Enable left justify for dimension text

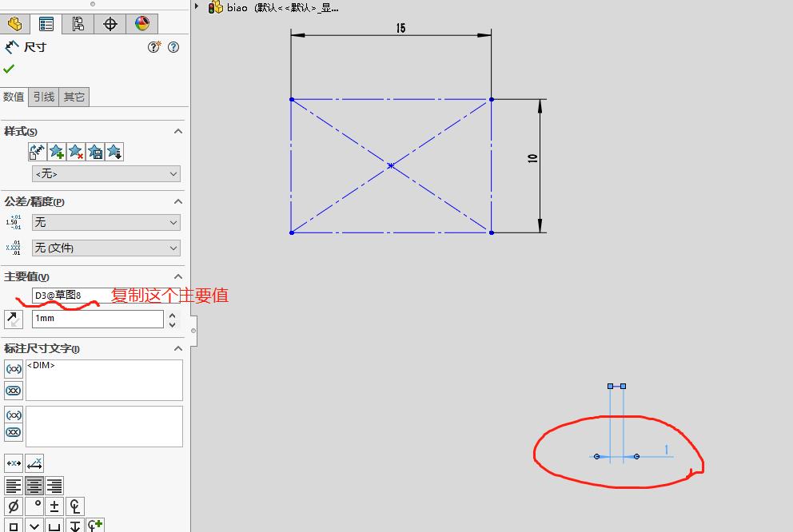(x=14, y=485)
